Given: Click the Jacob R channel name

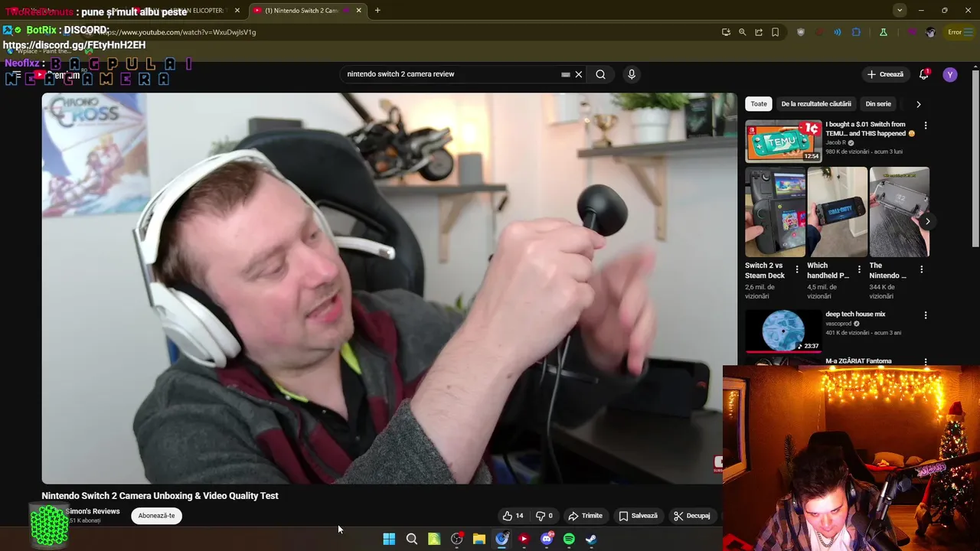Looking at the screenshot, I should pos(835,142).
